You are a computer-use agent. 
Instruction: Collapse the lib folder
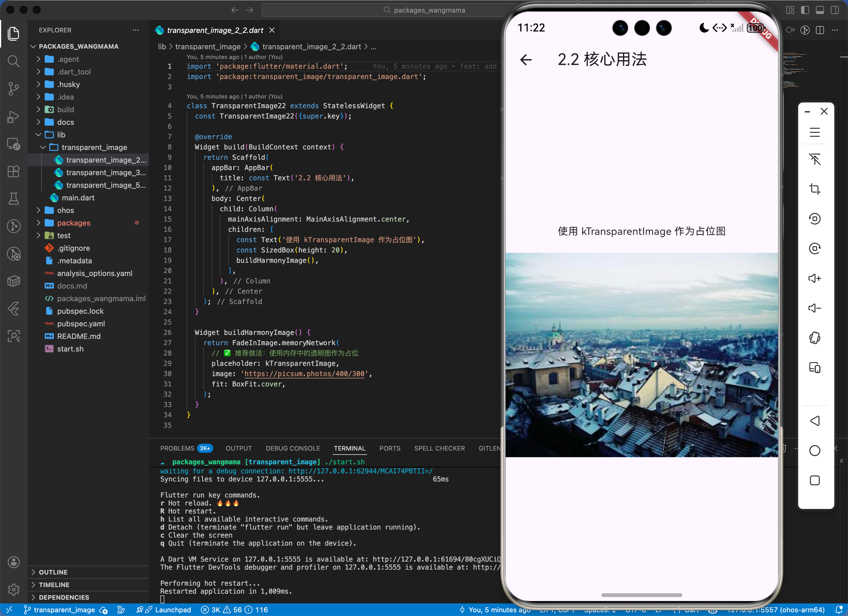coord(61,135)
